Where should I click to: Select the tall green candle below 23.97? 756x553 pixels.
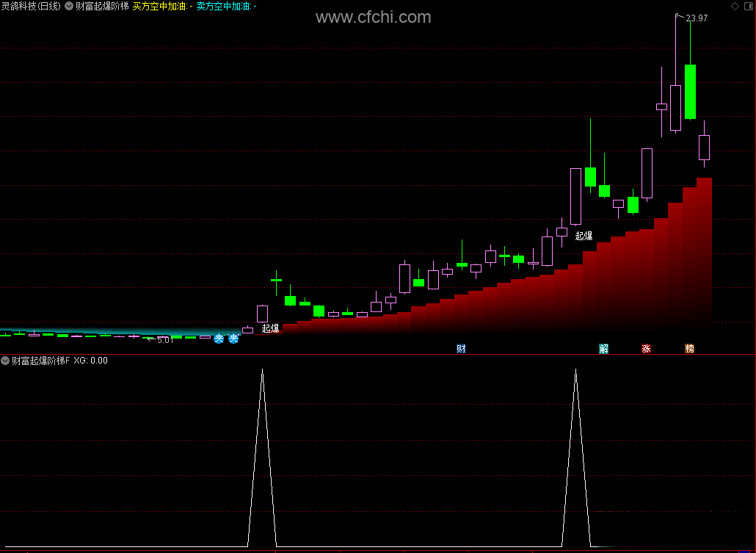click(690, 92)
